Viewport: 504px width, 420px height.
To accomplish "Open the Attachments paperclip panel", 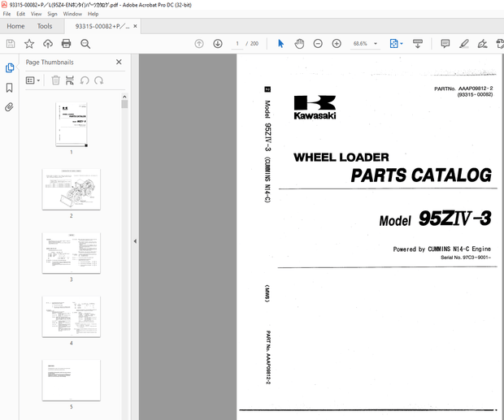I will coord(9,107).
